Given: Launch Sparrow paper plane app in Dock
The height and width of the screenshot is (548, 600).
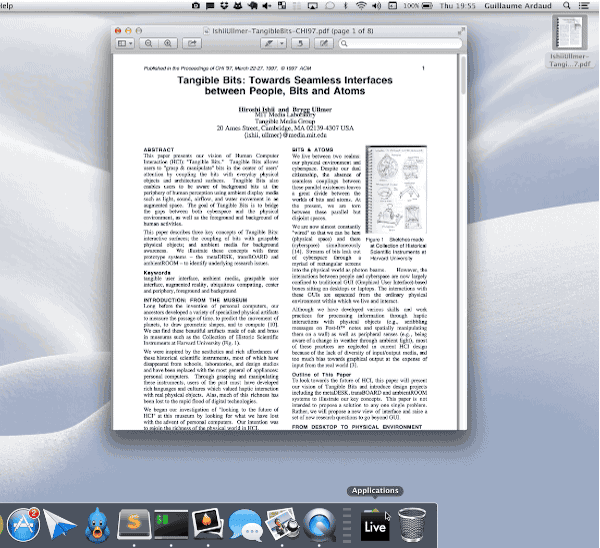Looking at the screenshot, I should pyautogui.click(x=60, y=525).
